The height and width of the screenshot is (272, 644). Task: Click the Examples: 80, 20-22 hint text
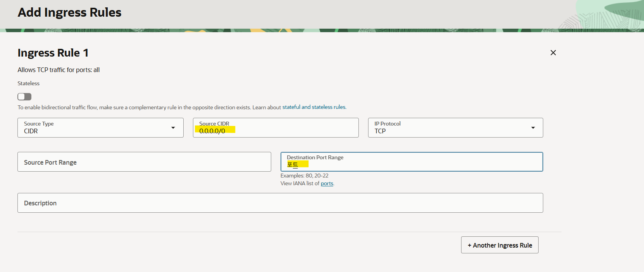pyautogui.click(x=304, y=176)
